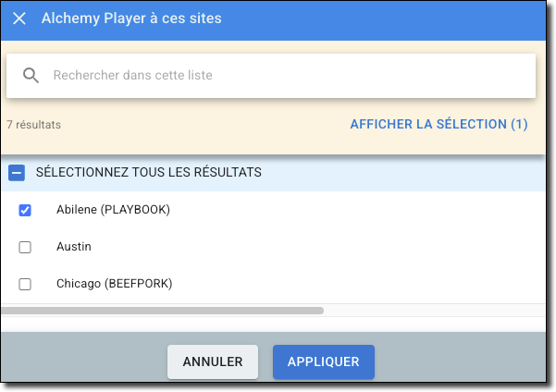Open 'Afficher la sélection (1)' link

[x=439, y=125]
